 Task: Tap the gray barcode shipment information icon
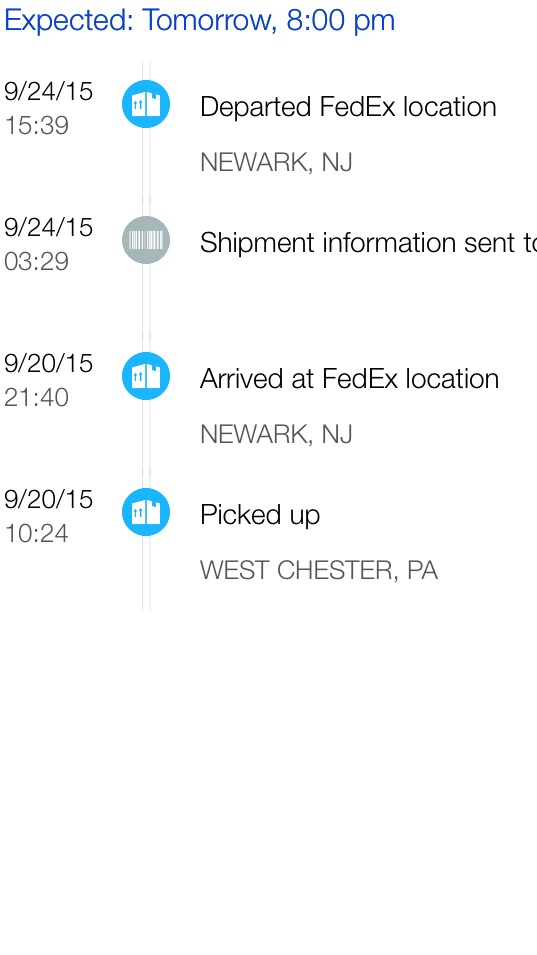(x=146, y=240)
